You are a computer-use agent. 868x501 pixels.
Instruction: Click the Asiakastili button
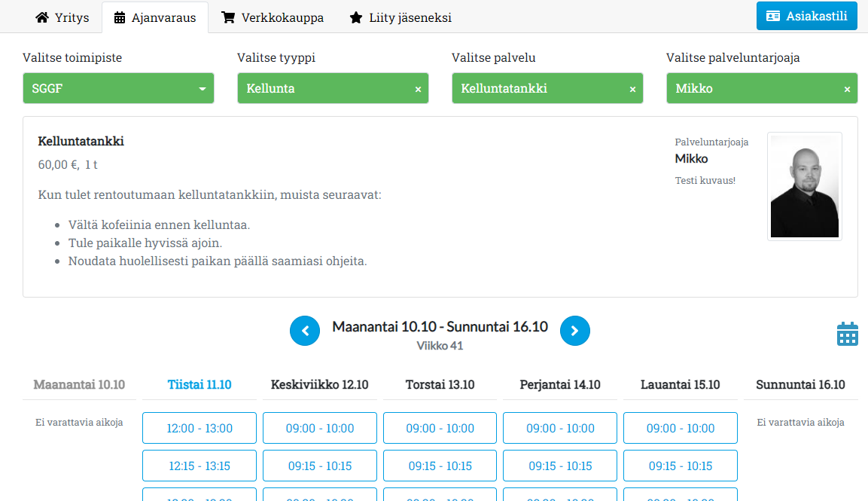point(806,16)
